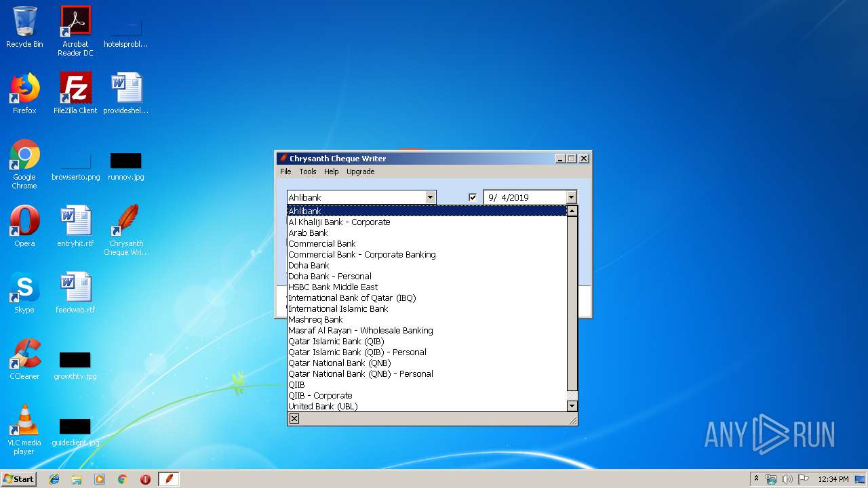
Task: Open VLC media player desktop shortcut
Action: 24,430
